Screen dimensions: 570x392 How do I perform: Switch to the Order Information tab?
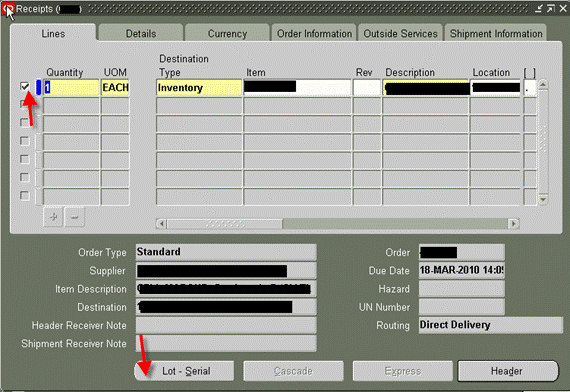point(314,33)
